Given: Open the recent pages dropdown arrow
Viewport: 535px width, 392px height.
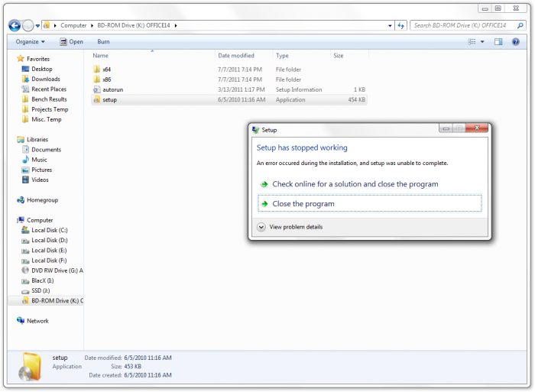Looking at the screenshot, I should coord(38,25).
